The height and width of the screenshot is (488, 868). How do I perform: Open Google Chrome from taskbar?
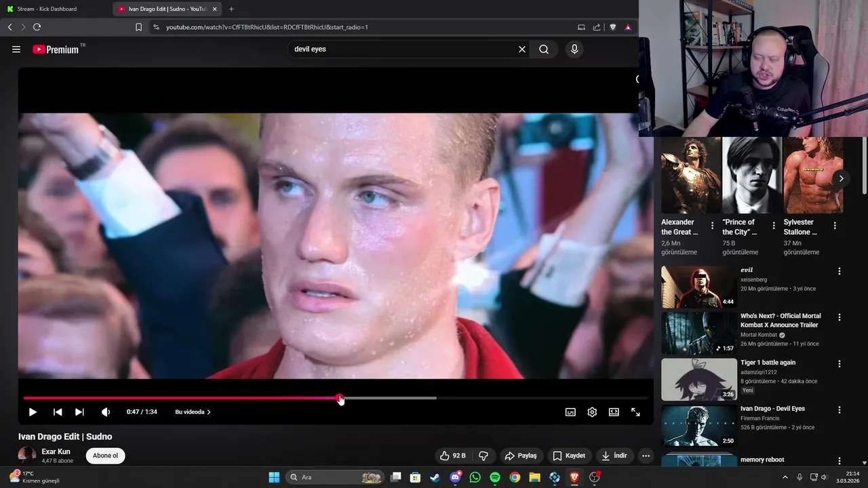coord(515,477)
